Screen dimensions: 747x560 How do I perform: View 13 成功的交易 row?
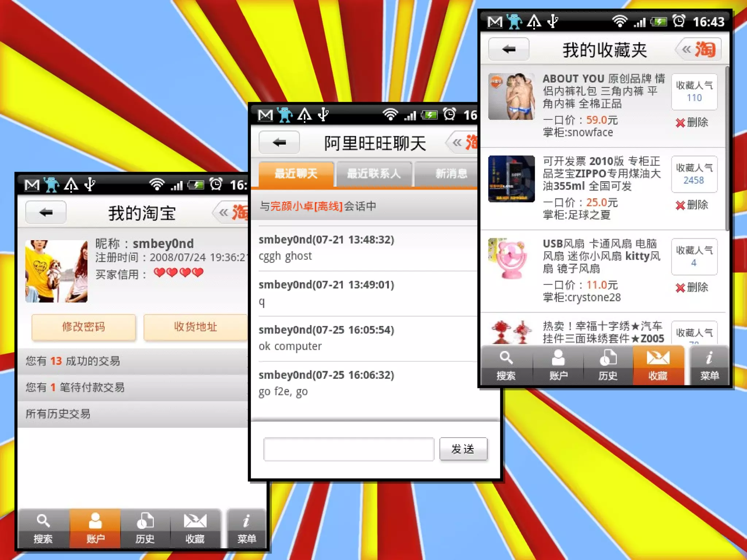[133, 361]
